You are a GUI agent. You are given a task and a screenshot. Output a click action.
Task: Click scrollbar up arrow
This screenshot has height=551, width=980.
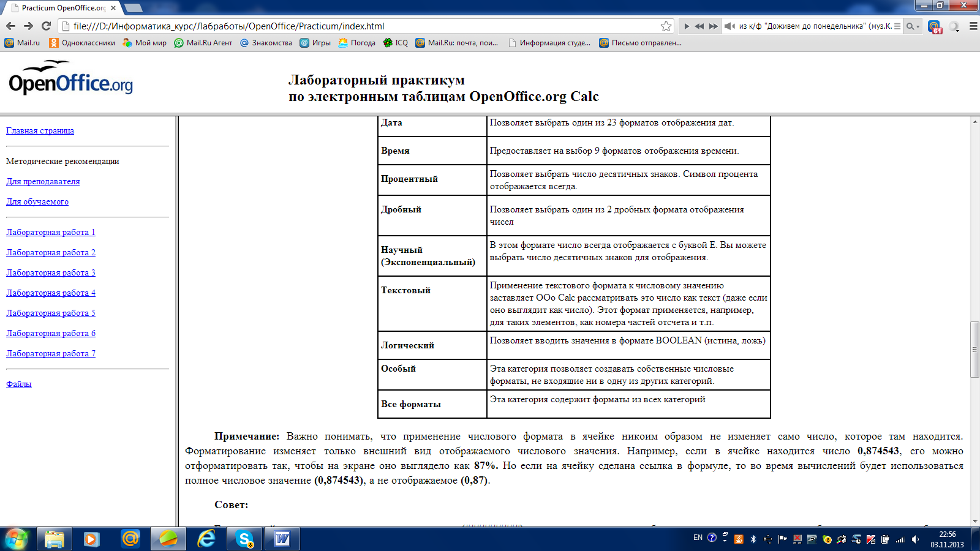974,122
